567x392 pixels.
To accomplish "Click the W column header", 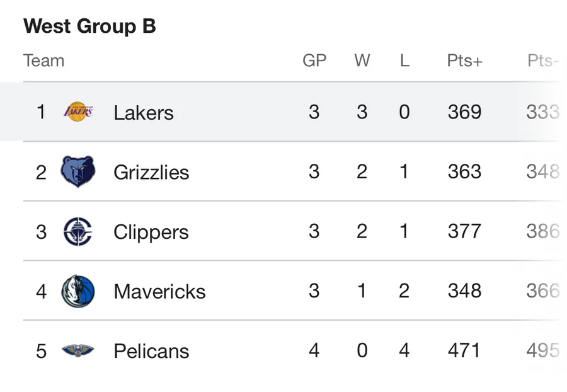I will coord(362,61).
